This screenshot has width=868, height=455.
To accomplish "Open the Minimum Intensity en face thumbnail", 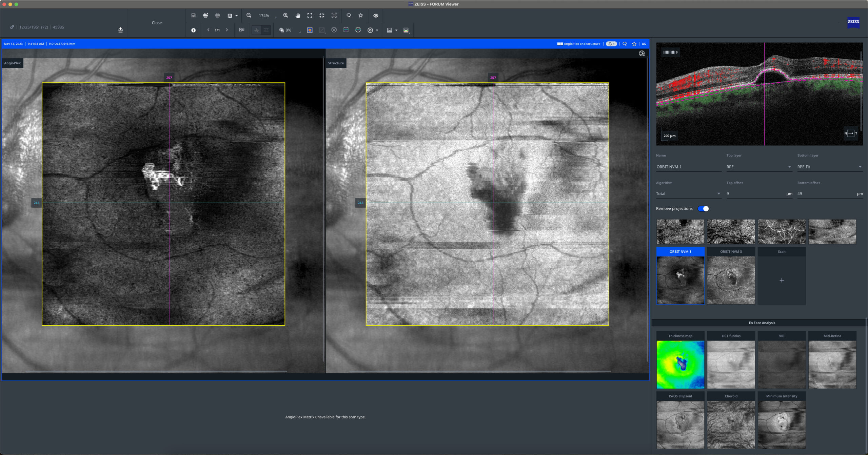I will 782,420.
